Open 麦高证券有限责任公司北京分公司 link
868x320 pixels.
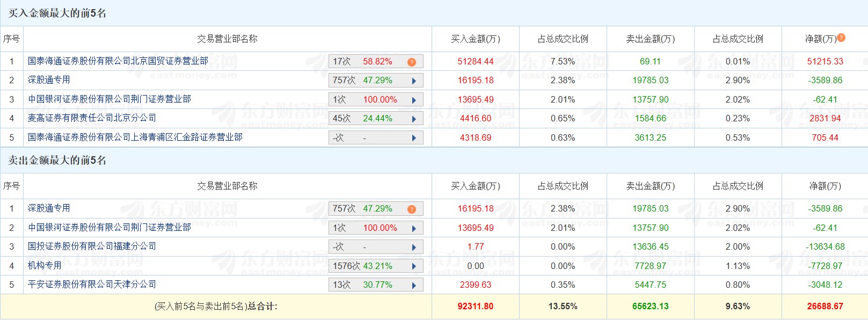pyautogui.click(x=92, y=118)
